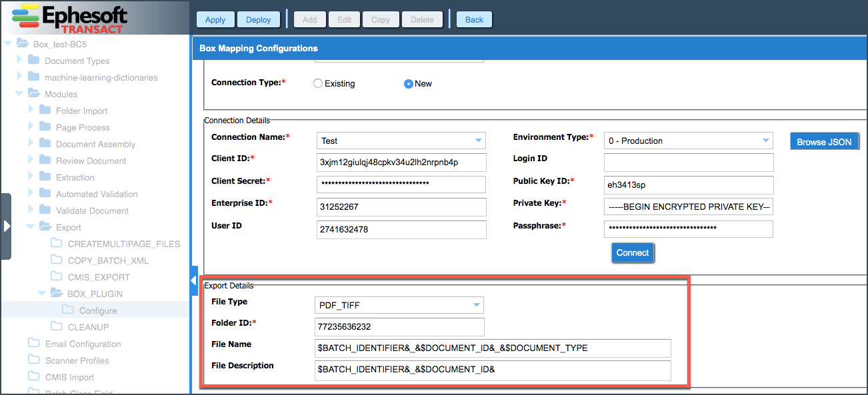Expand the machine-learning-dictionaries node
The width and height of the screenshot is (868, 395).
pyautogui.click(x=20, y=77)
